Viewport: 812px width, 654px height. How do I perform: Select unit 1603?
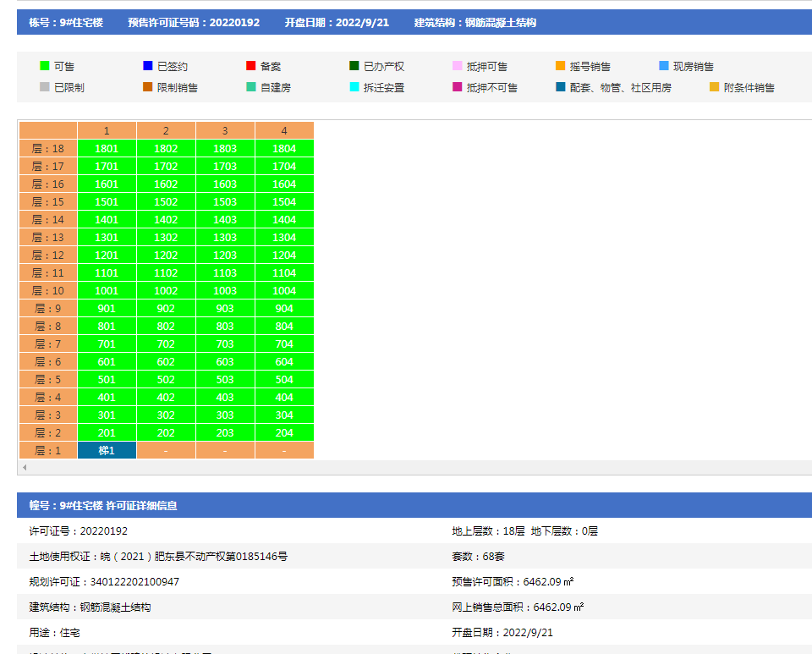pyautogui.click(x=225, y=184)
